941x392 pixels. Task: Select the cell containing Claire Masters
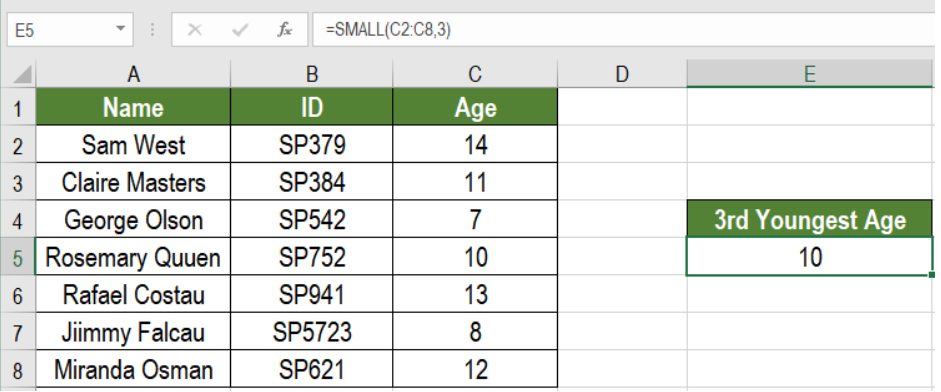(133, 182)
